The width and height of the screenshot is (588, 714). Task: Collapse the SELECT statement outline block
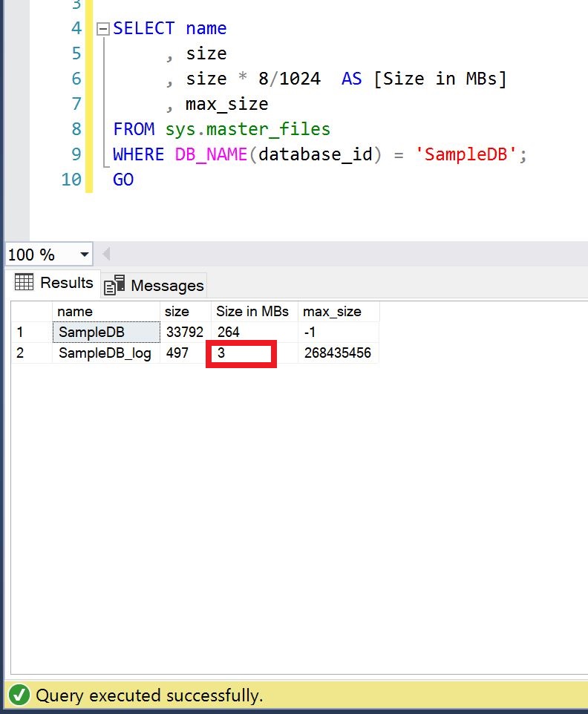pyautogui.click(x=102, y=29)
